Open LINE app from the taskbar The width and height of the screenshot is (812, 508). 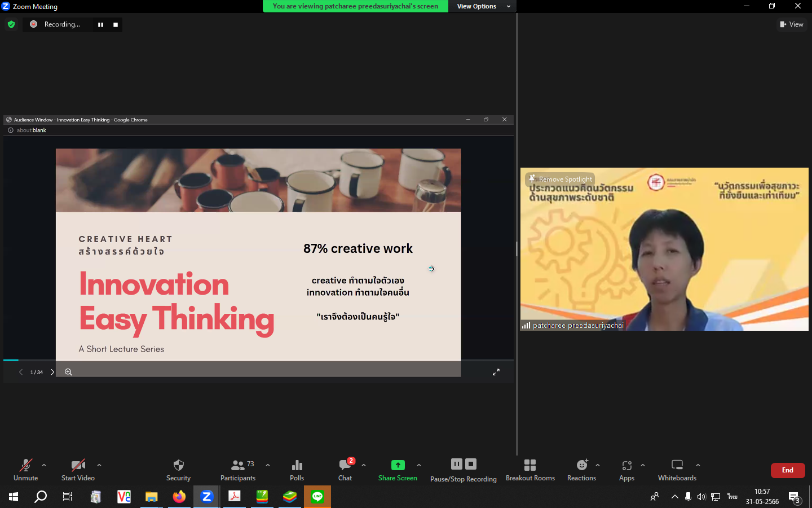click(x=317, y=497)
